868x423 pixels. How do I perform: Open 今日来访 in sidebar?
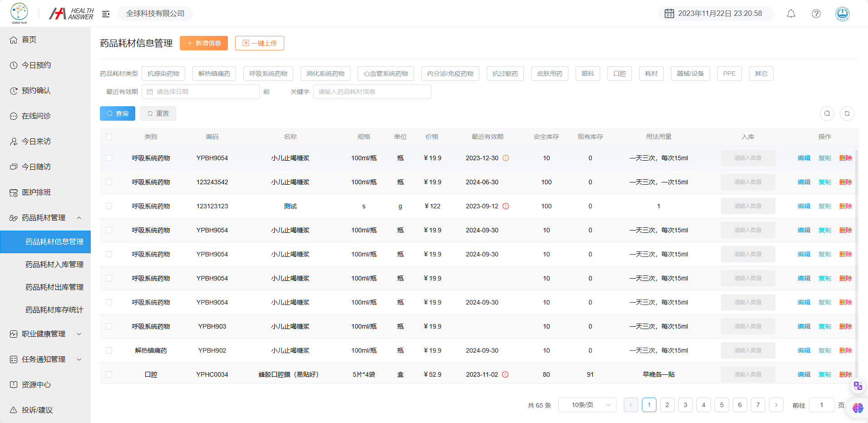(x=45, y=142)
